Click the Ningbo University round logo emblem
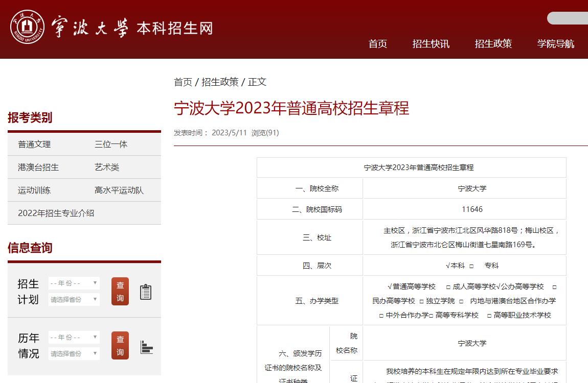588x383 pixels. (x=27, y=27)
